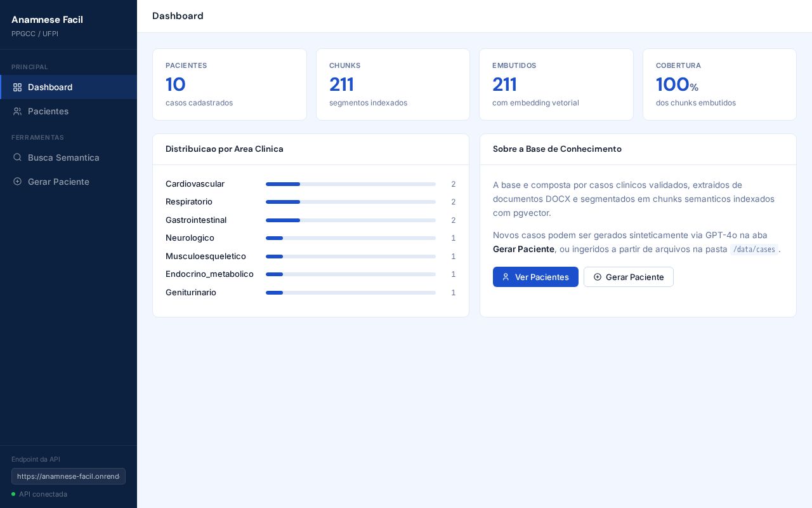Click the Cardiovascular progress bar

[351, 184]
